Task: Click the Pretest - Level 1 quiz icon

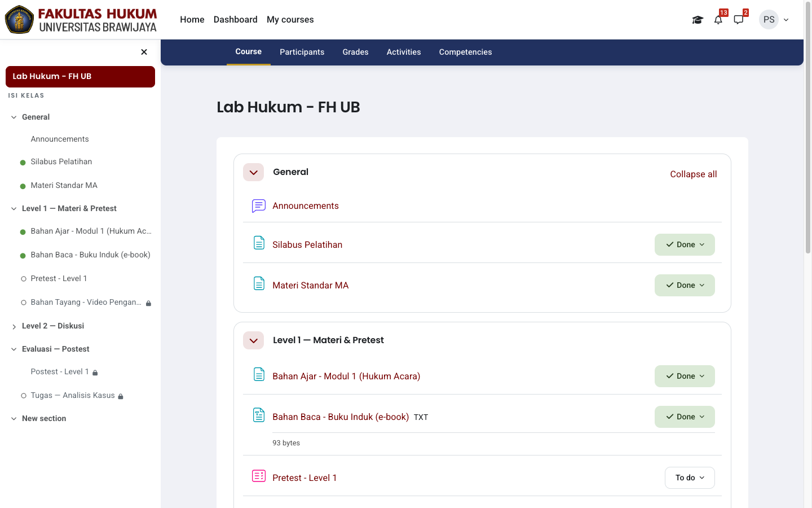Action: (258, 476)
